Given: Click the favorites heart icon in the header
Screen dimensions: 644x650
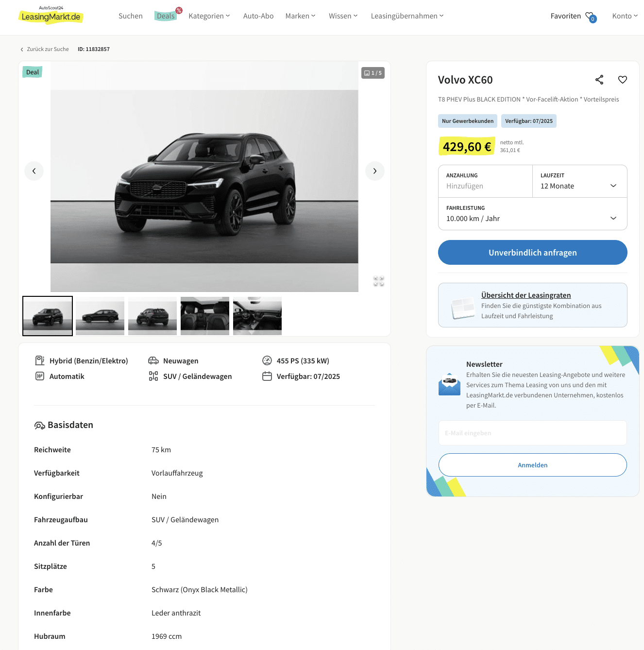Looking at the screenshot, I should click(591, 17).
